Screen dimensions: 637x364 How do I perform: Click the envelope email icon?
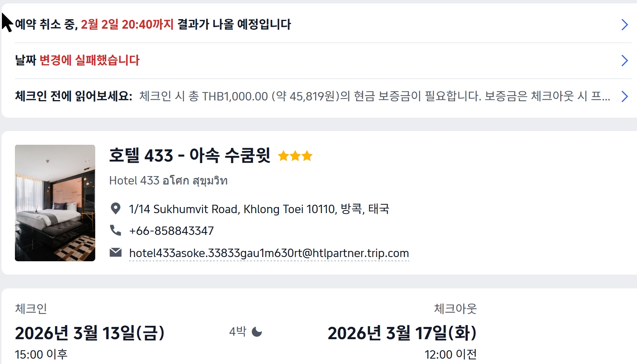(115, 252)
